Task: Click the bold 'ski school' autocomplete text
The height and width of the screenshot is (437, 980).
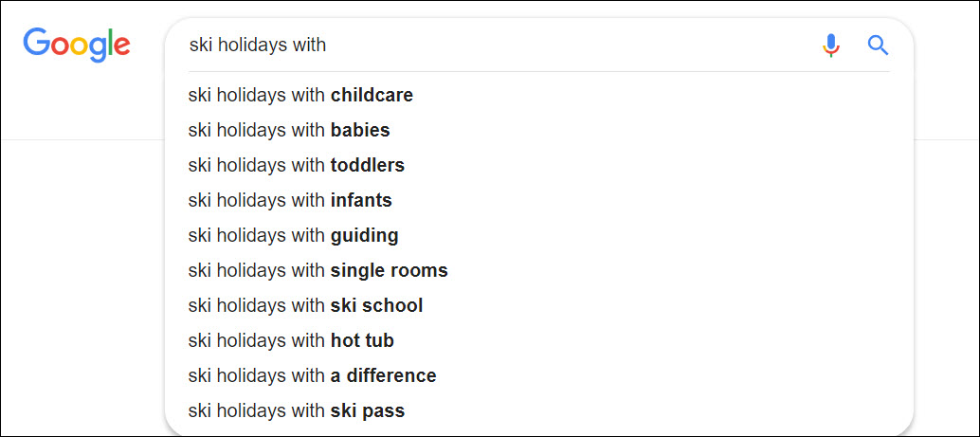Action: click(377, 306)
